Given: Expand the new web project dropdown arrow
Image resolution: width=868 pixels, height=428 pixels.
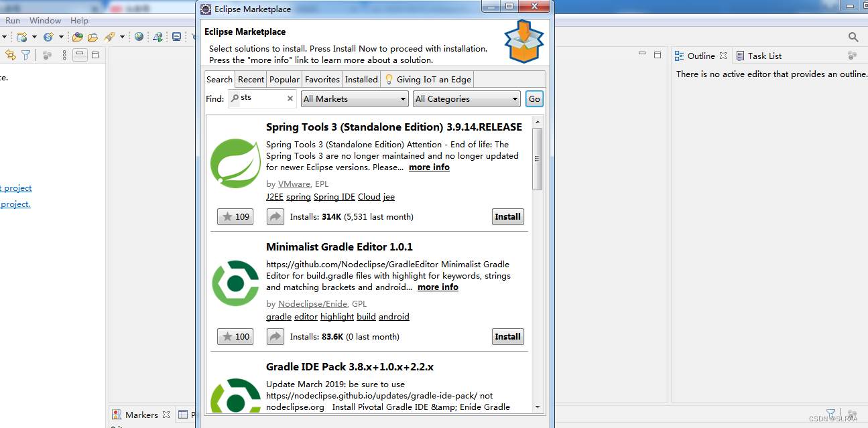Looking at the screenshot, I should click(x=34, y=37).
